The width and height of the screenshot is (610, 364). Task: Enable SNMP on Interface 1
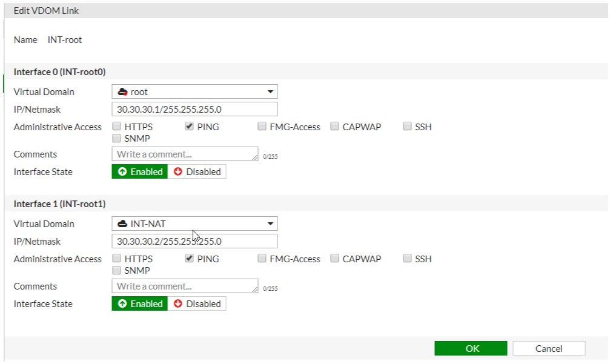(x=116, y=270)
